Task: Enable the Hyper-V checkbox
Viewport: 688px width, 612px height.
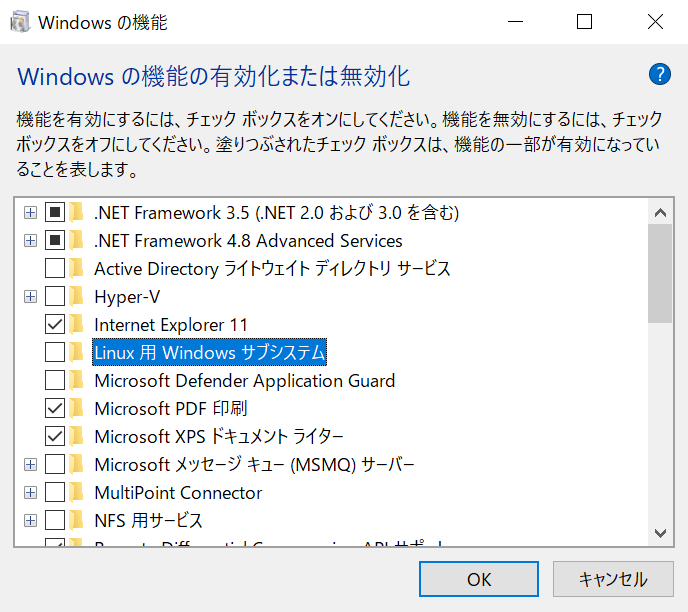Action: pos(55,297)
